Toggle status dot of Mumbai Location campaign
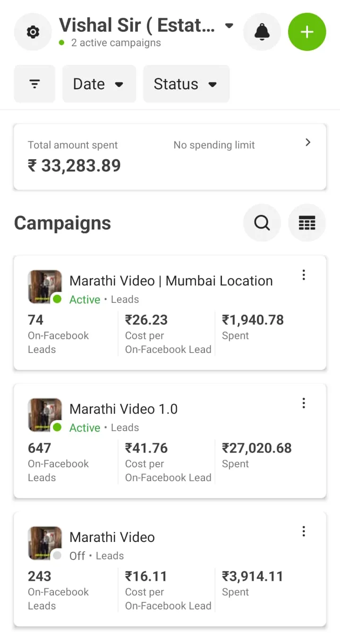Screen dimensions: 340x644 [57, 299]
